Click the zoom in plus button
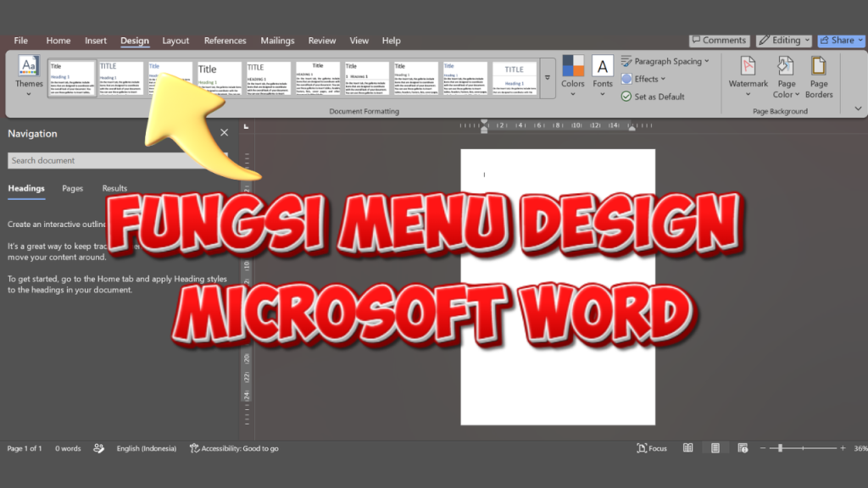Image resolution: width=868 pixels, height=488 pixels. [843, 448]
